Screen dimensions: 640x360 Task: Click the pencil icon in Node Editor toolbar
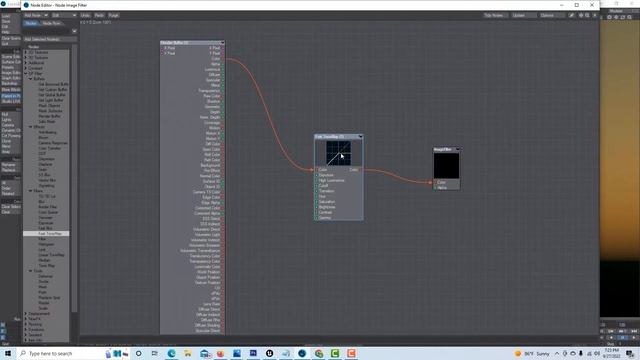(x=571, y=15)
